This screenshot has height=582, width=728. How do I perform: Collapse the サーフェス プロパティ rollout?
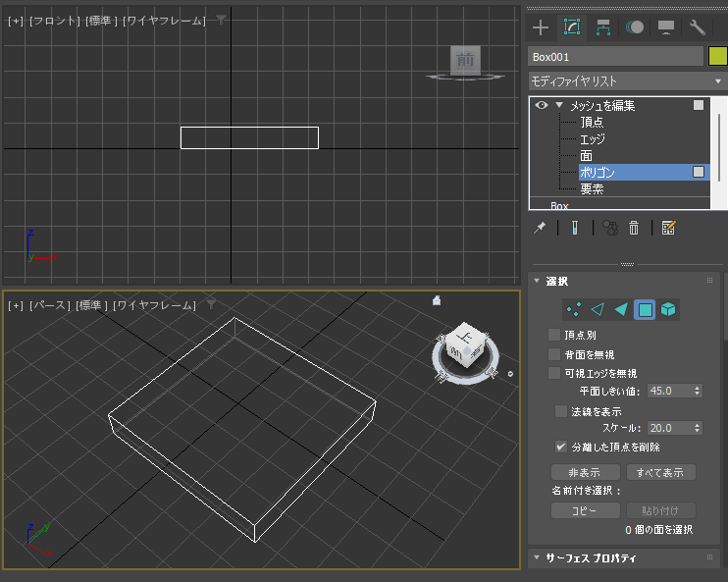click(537, 556)
